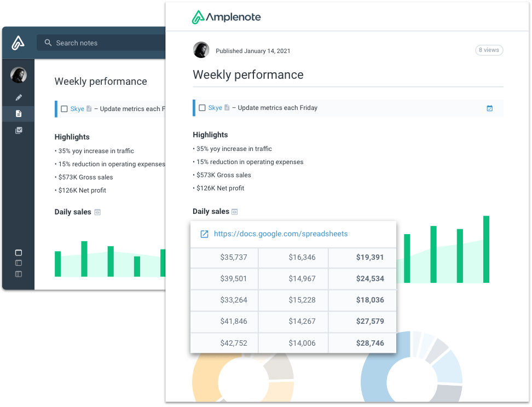Check the Skye task checkbox in the editor
This screenshot has width=532, height=407.
(64, 109)
